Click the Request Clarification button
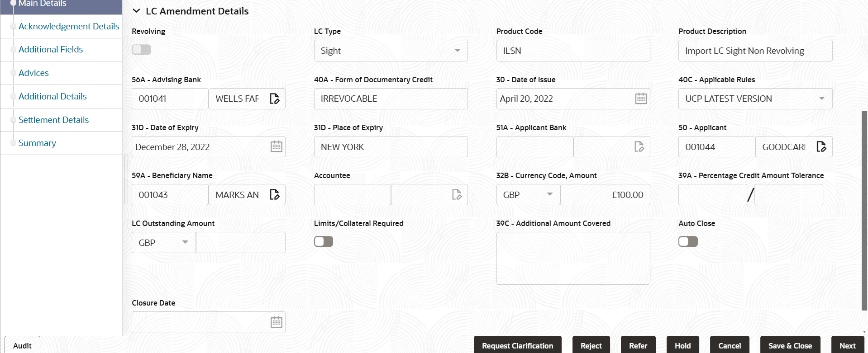The width and height of the screenshot is (868, 353). tap(517, 345)
